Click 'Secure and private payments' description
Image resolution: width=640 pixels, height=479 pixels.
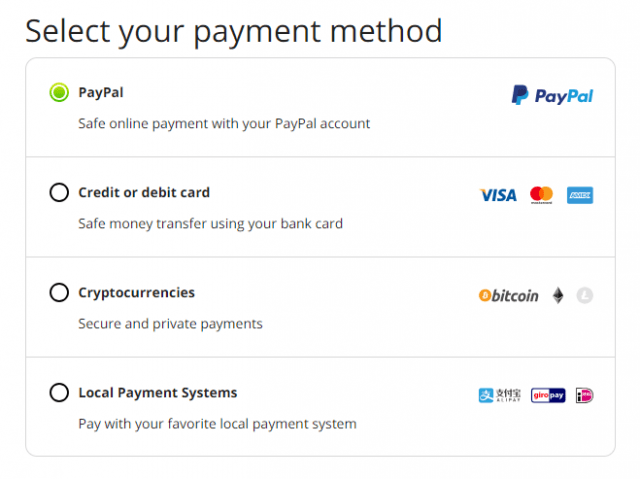coord(170,324)
